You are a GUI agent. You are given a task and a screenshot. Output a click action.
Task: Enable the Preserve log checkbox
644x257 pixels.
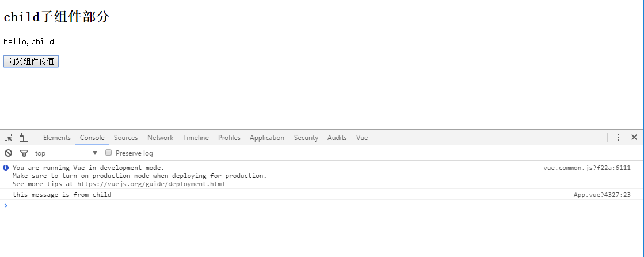pyautogui.click(x=108, y=153)
